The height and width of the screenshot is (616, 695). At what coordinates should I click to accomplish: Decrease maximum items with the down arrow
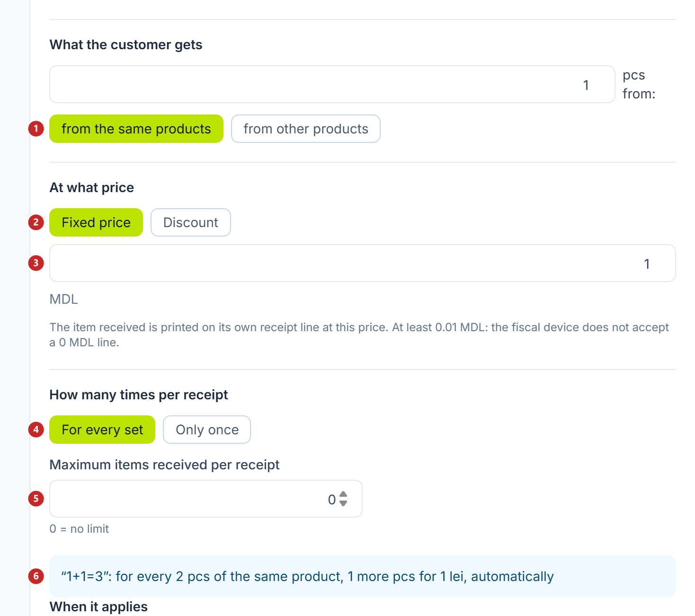pos(344,503)
